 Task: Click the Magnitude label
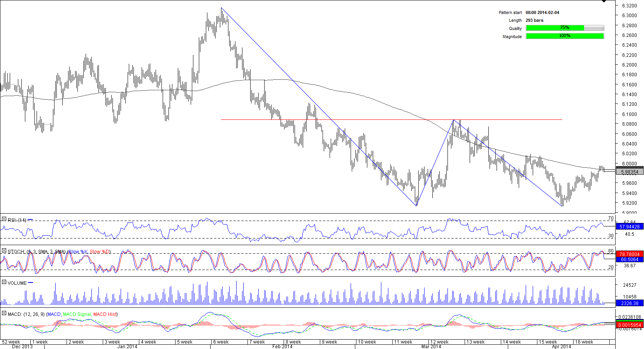tap(512, 37)
